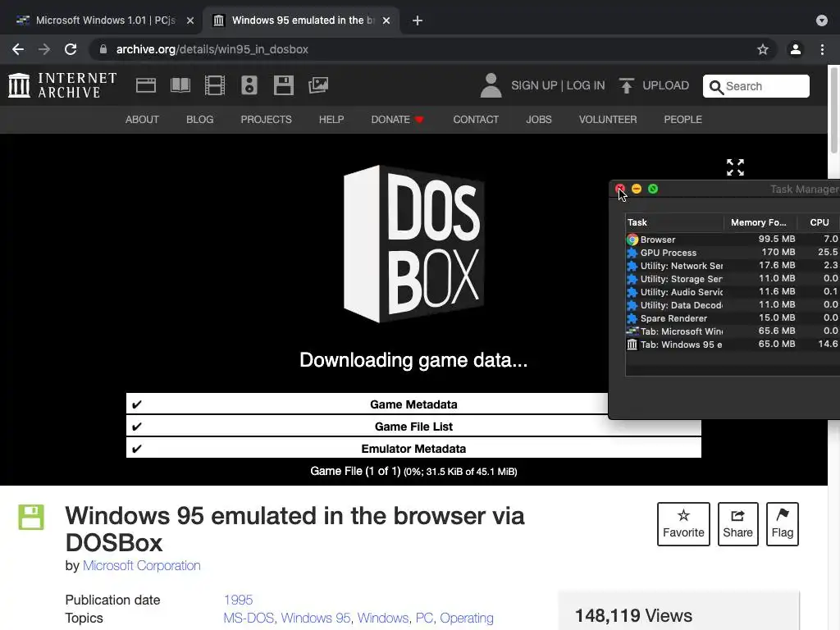Sort Task Manager by CPU column
The height and width of the screenshot is (630, 840).
click(x=819, y=222)
